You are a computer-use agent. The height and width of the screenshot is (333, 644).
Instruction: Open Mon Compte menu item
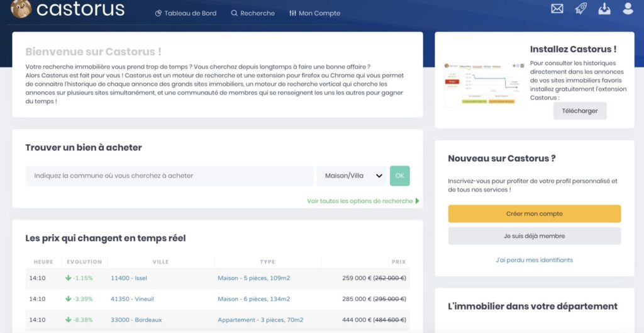click(314, 13)
